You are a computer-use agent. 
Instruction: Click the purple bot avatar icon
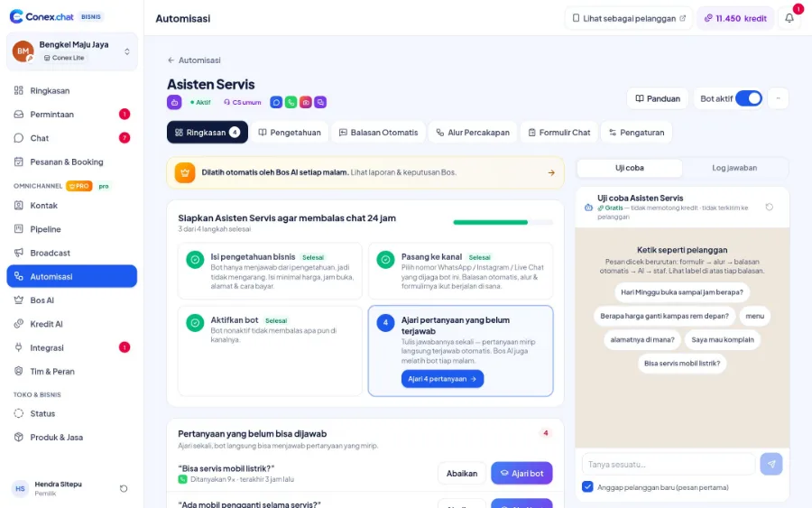tap(174, 102)
